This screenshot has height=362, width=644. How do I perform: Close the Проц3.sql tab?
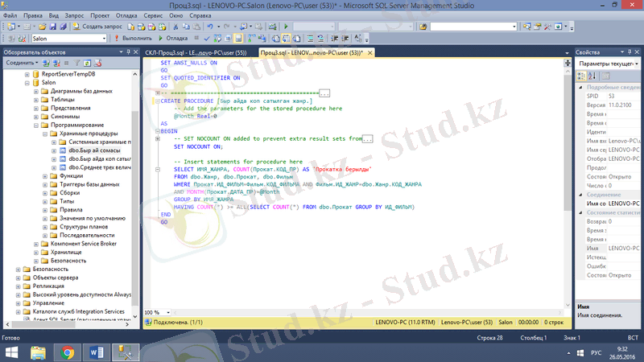point(370,52)
